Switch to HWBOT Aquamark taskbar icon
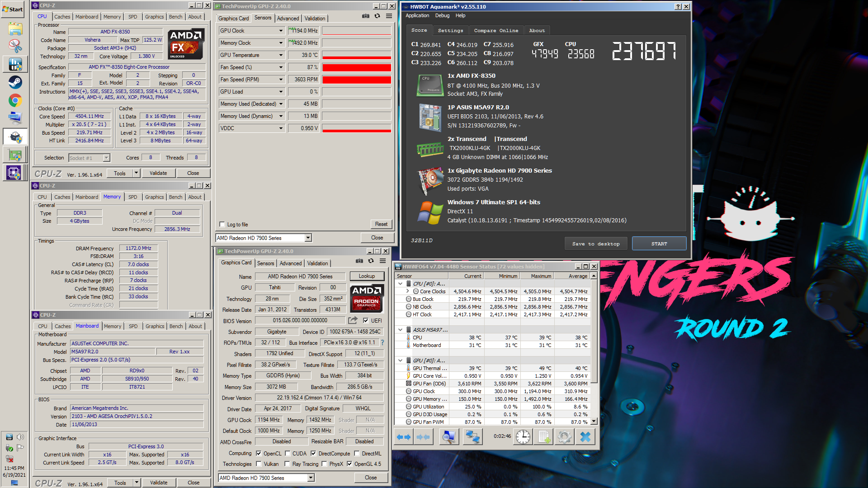Screen dimensions: 868x488 coord(15,136)
